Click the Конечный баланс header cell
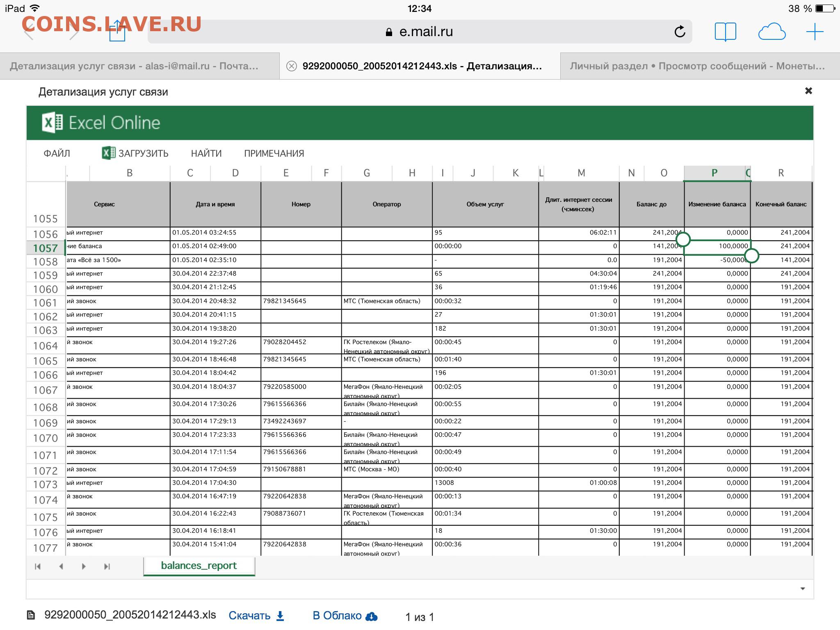 (781, 204)
